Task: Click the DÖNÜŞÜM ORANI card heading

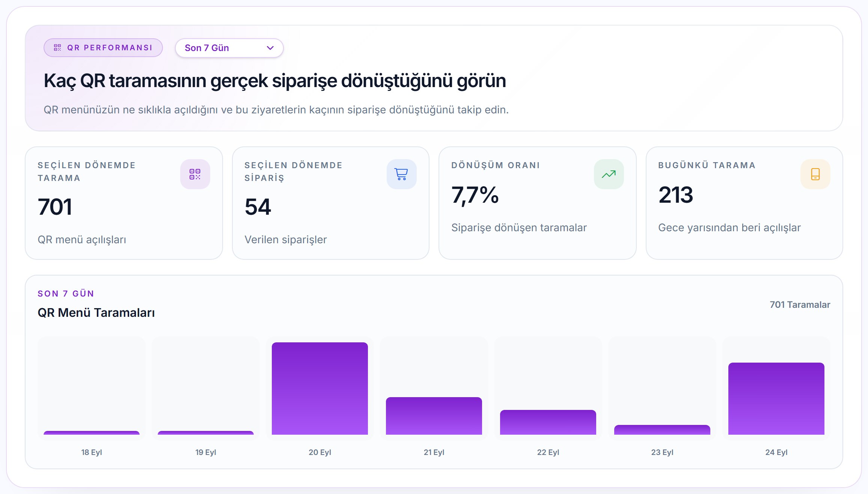Action: click(496, 165)
